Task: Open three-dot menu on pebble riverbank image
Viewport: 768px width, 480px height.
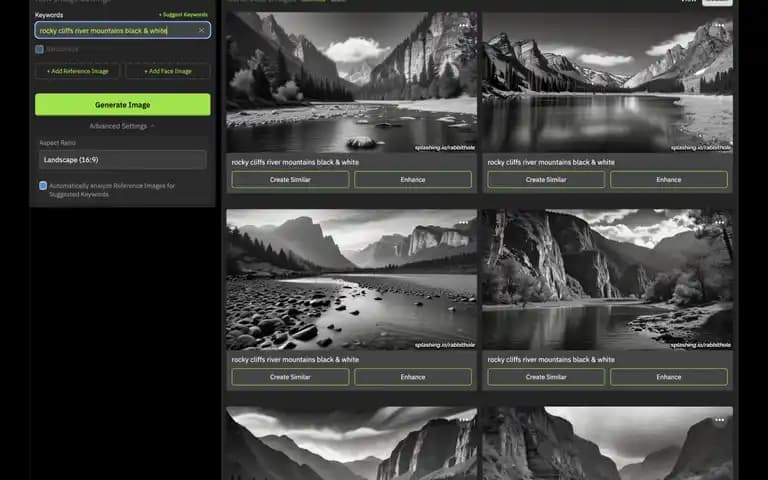Action: tap(463, 223)
